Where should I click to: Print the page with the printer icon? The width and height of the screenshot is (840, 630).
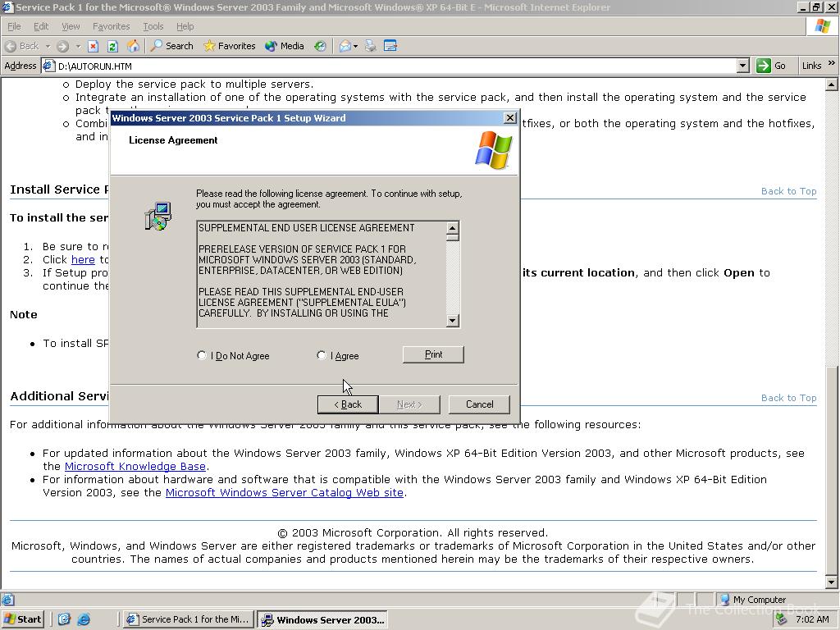(370, 46)
